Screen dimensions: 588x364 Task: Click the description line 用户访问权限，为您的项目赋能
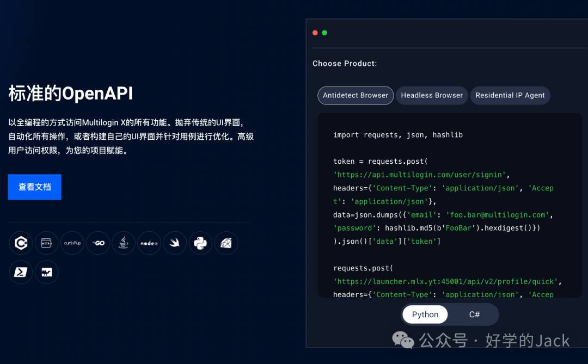(x=68, y=151)
